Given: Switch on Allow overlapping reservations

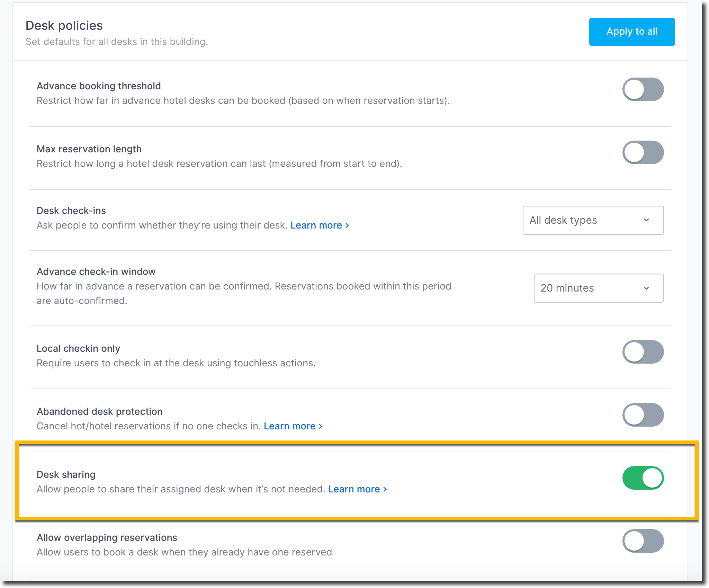Looking at the screenshot, I should (x=643, y=541).
